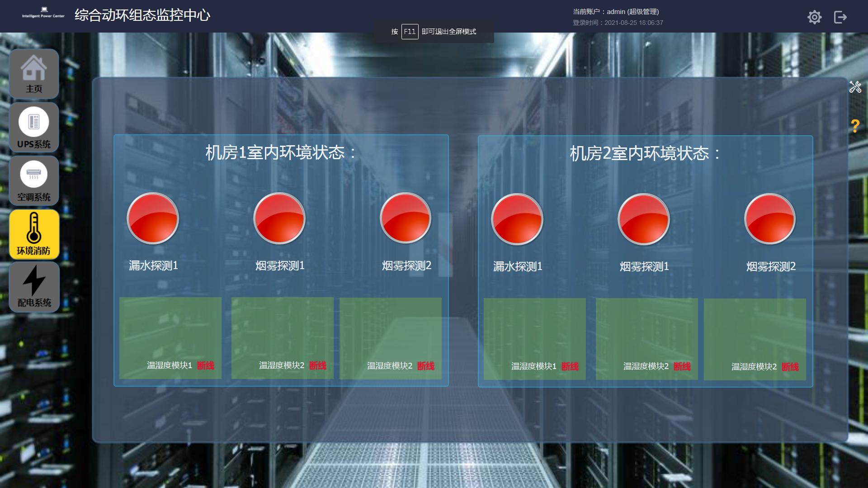Open the wrench and screwdriver tools icon
This screenshot has width=868, height=488.
coord(855,87)
